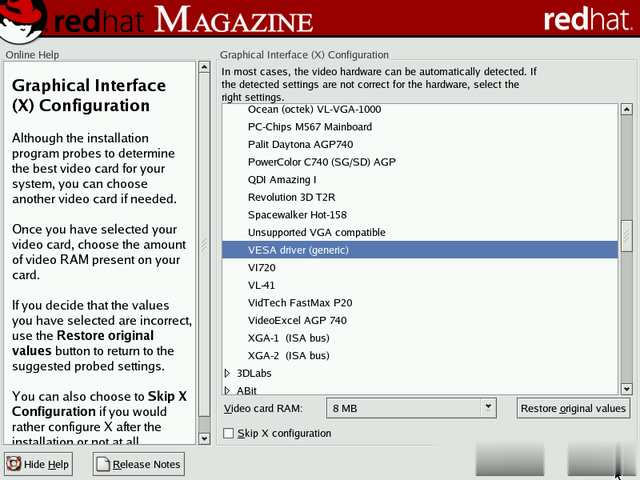Click card list scrollbar down arrow
This screenshot has width=640, height=480.
(626, 389)
